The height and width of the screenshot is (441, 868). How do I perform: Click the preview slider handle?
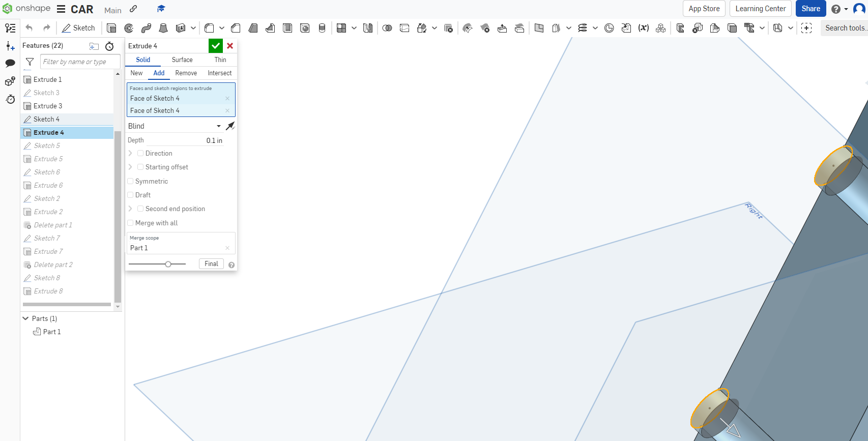[168, 264]
